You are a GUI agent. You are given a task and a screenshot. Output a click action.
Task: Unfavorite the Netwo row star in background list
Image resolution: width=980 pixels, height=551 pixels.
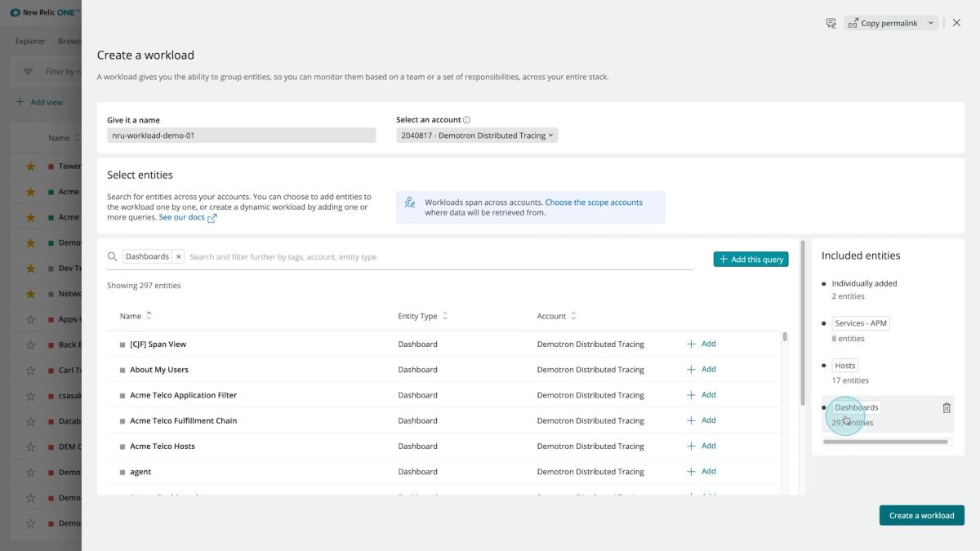click(31, 294)
